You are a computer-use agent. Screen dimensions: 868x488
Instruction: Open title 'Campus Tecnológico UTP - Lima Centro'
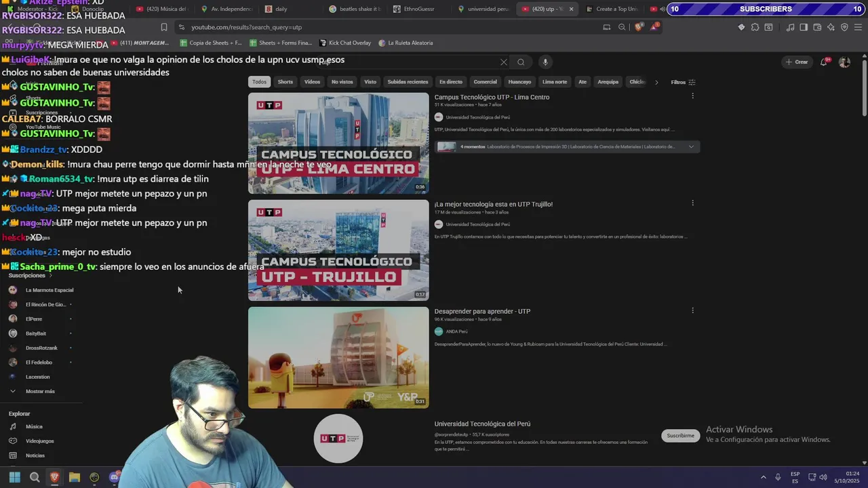click(492, 97)
